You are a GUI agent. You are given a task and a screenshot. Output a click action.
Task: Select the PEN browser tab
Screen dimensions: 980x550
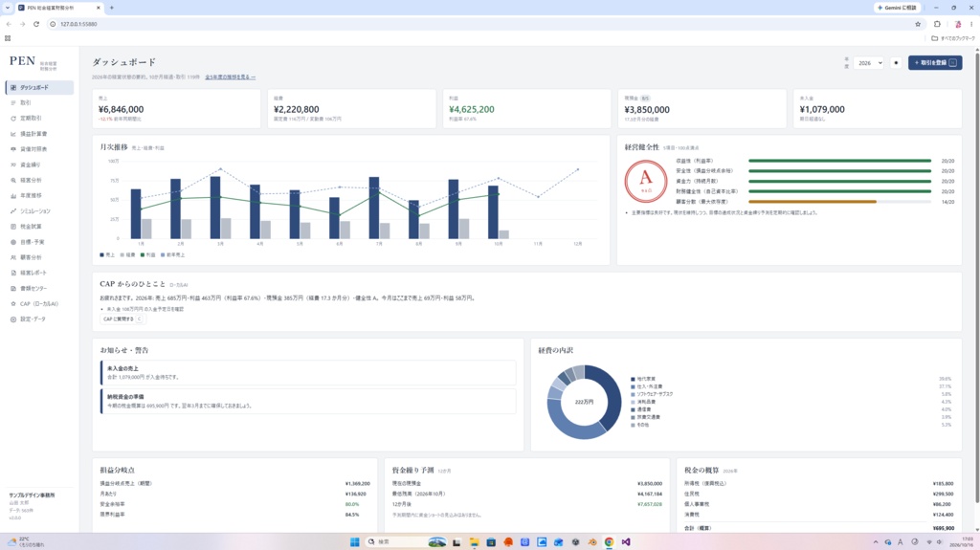[59, 8]
